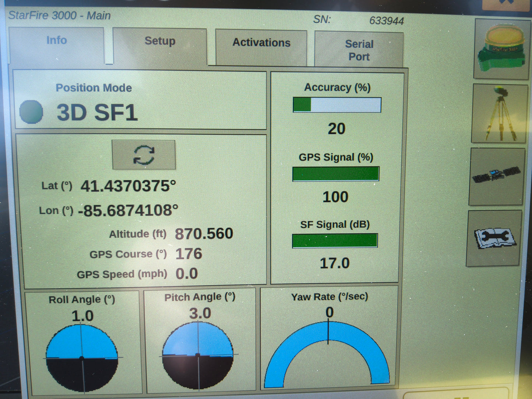Screen dimensions: 532x399
Task: Select the yaw rate value 0
Action: (x=330, y=312)
